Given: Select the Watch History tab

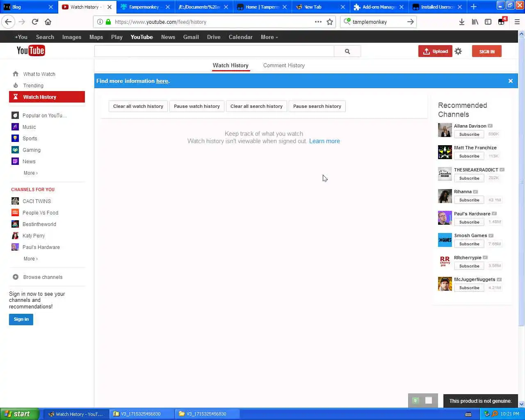Looking at the screenshot, I should (x=231, y=65).
